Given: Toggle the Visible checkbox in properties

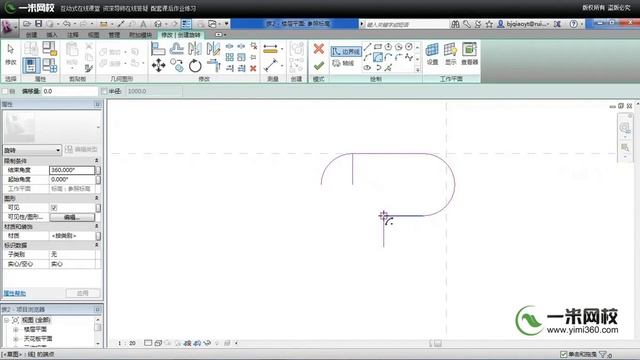Looking at the screenshot, I should [54, 208].
